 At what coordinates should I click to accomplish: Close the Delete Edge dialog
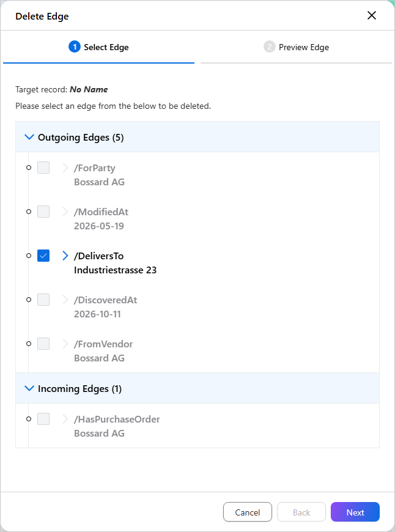click(x=372, y=15)
